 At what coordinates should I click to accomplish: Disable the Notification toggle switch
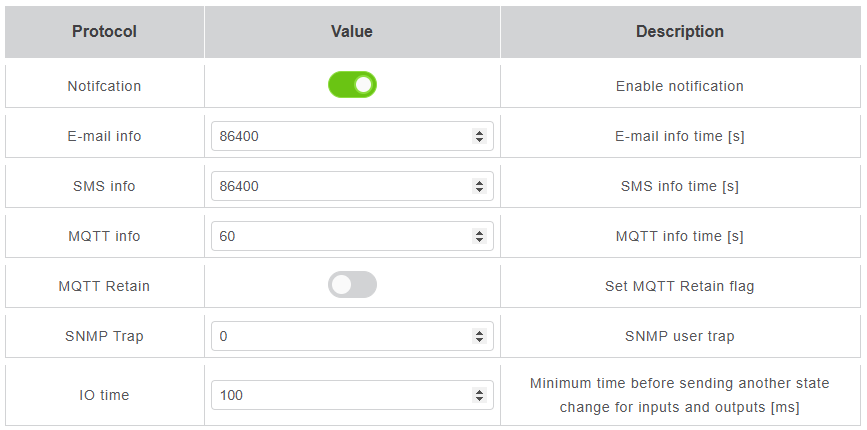coord(352,85)
